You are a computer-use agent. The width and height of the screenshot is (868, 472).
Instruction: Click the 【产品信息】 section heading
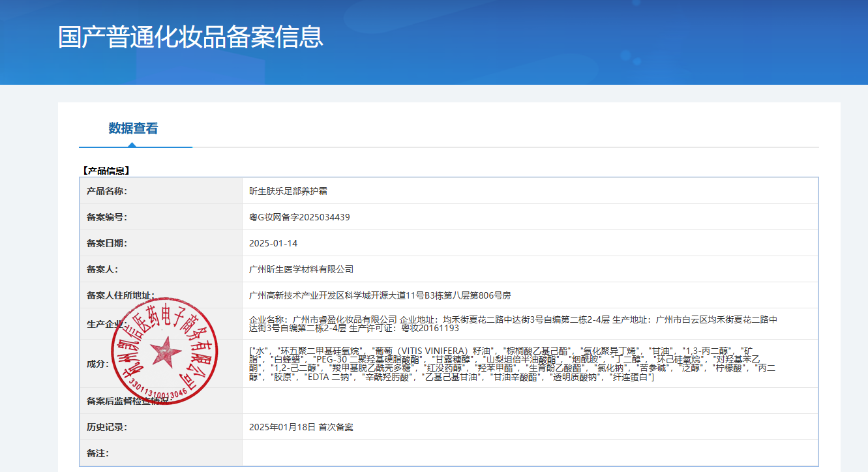click(106, 171)
